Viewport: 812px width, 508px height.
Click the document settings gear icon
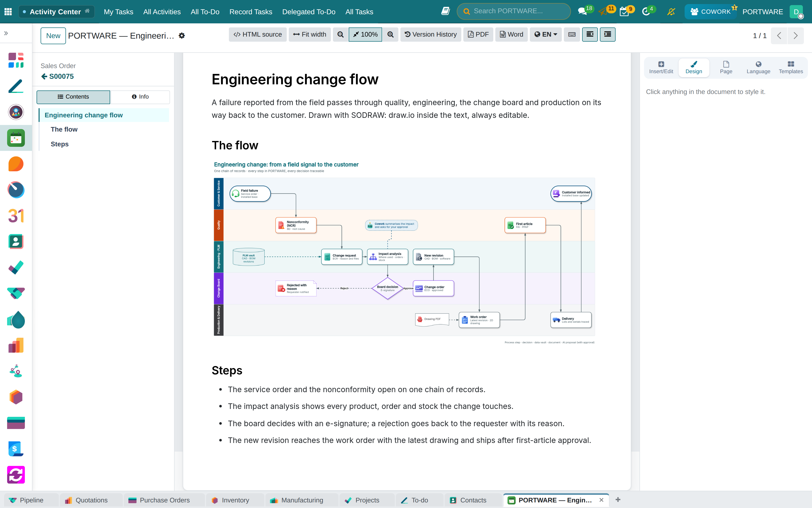tap(182, 36)
